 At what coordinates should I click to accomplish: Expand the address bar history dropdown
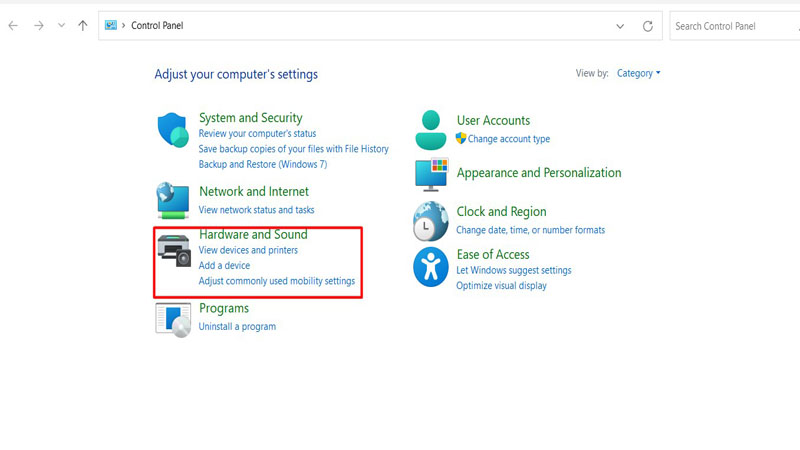(x=620, y=26)
